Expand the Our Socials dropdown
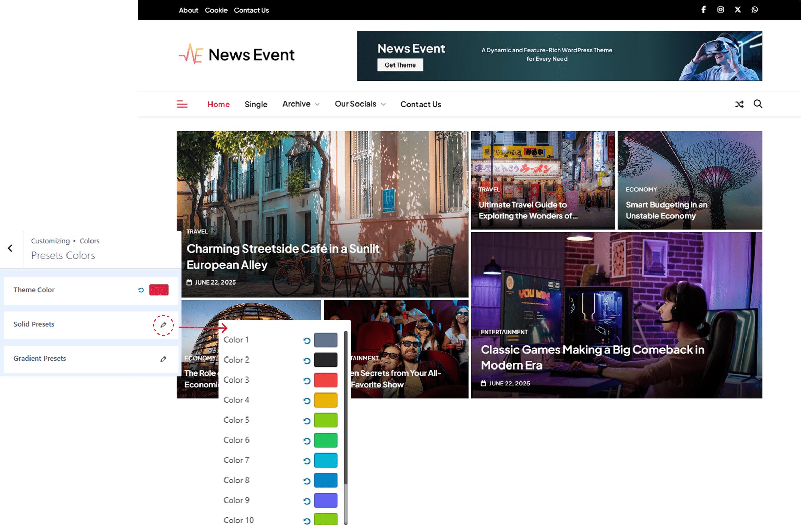 click(360, 104)
